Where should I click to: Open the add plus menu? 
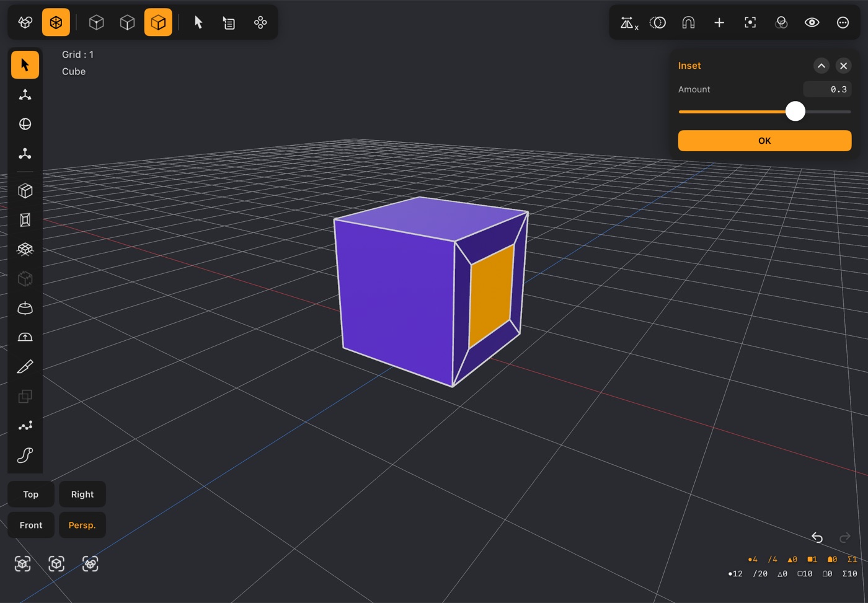719,23
